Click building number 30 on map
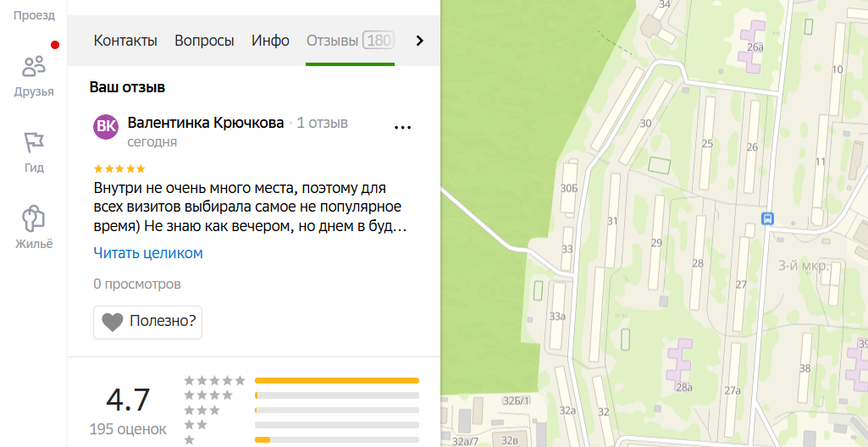 pyautogui.click(x=645, y=124)
